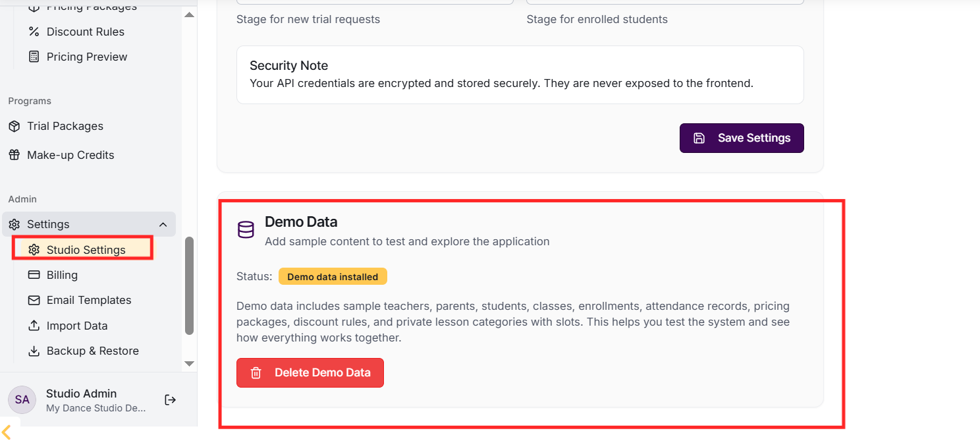Viewport: 980px width, 443px height.
Task: Click the Discount Rules percent icon
Action: (34, 32)
